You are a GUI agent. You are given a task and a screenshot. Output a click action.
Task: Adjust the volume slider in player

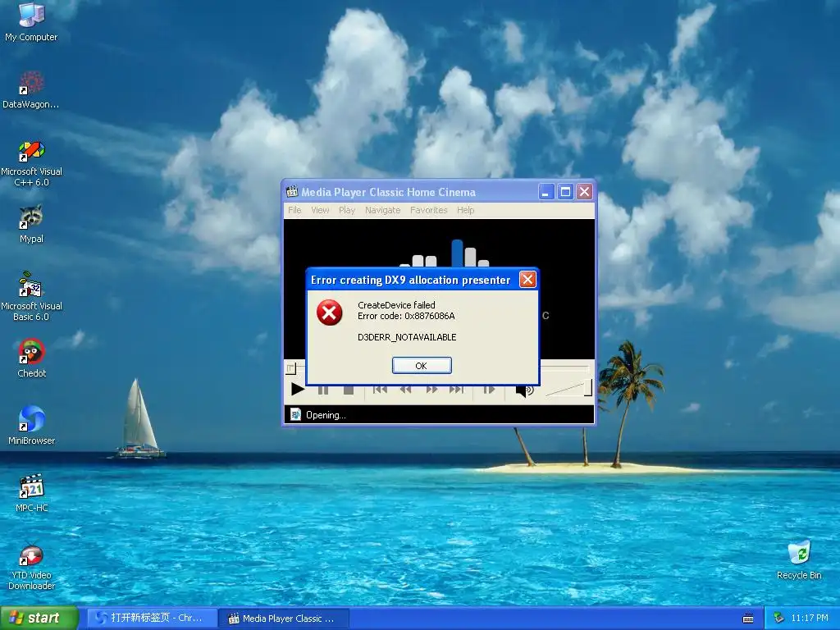[x=568, y=389]
